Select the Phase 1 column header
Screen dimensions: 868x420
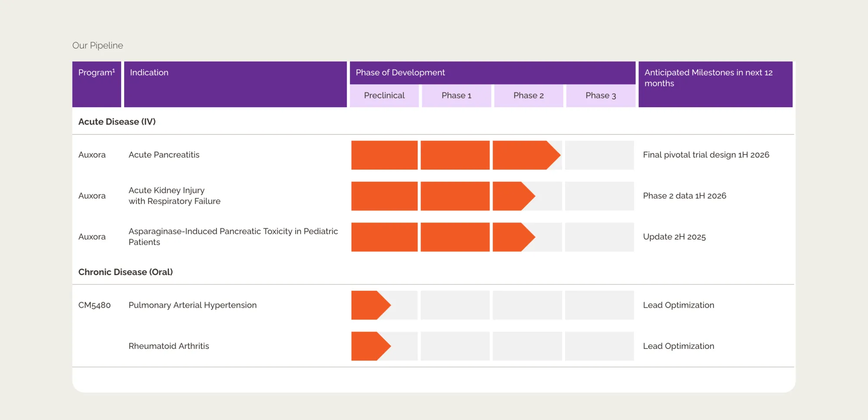coord(456,95)
